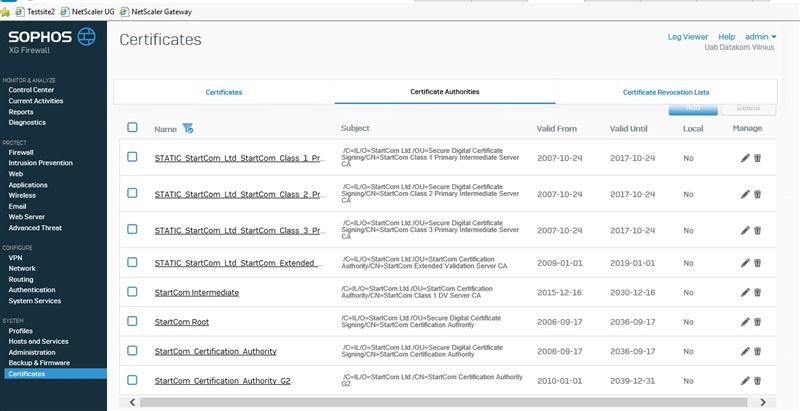Click the 2039-12-31 valid until date
Viewport: 800px width, 411px height.
tap(633, 381)
